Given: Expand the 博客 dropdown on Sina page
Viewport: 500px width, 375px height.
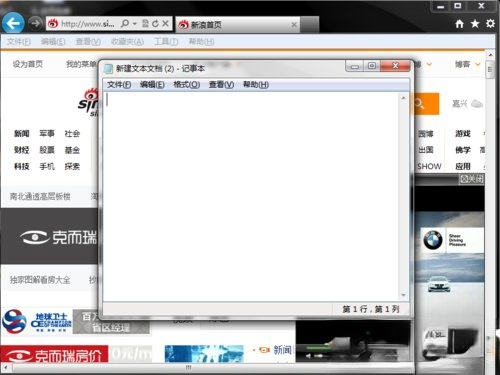Looking at the screenshot, I should (x=477, y=64).
